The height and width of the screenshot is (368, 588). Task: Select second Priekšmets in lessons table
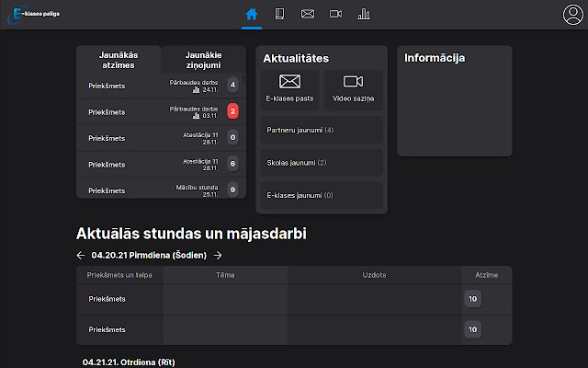[x=107, y=329]
